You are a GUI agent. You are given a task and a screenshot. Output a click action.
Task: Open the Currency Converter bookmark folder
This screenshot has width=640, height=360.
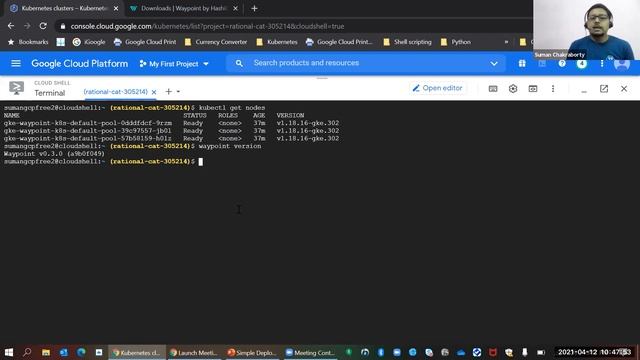pos(216,42)
